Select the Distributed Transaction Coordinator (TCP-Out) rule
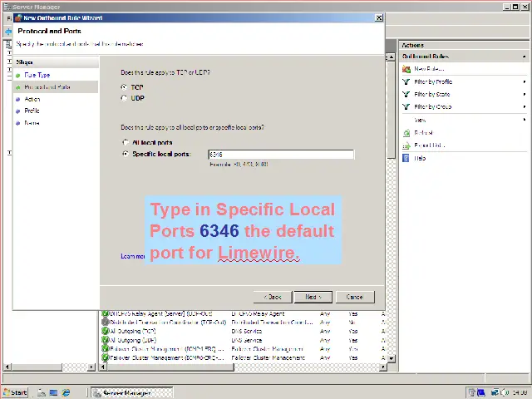The width and height of the screenshot is (532, 399). pos(243,322)
